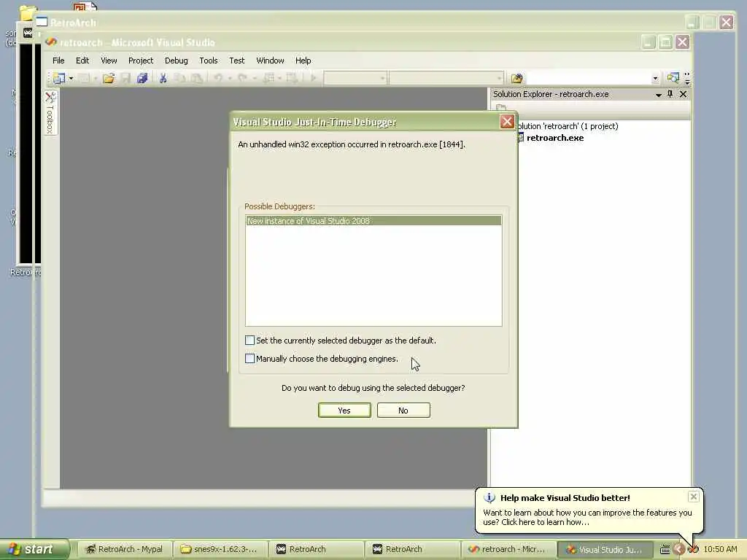Viewport: 747px width, 560px height.
Task: Click the Redo toolbar icon
Action: [242, 77]
